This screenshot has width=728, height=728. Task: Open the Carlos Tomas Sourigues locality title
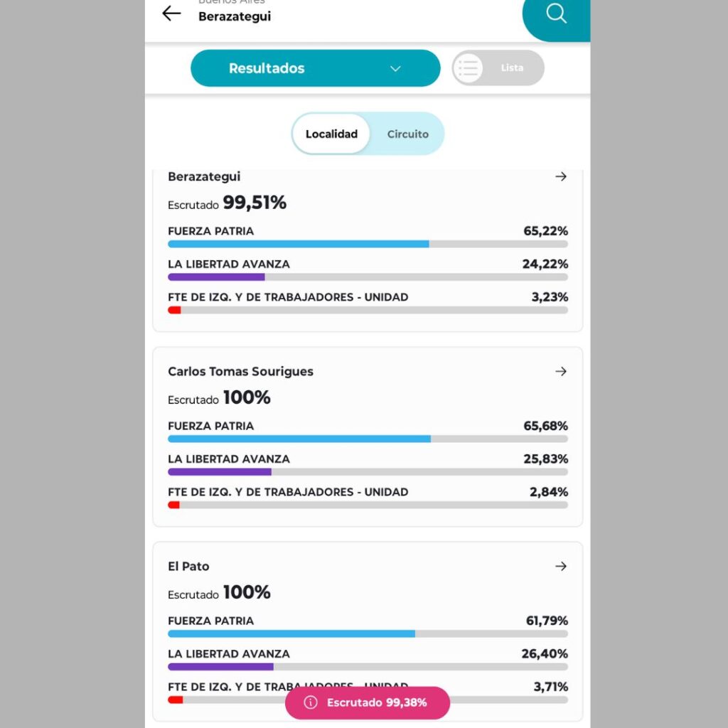pos(240,371)
